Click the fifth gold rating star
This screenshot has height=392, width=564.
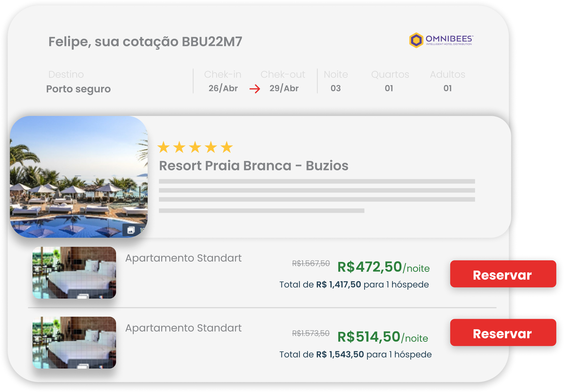point(227,147)
